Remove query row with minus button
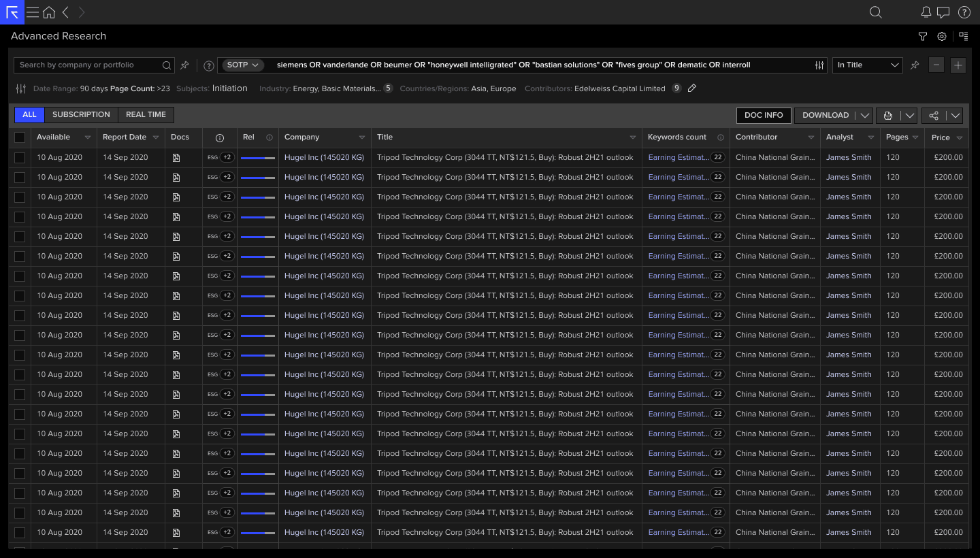Screen dimensions: 980x558 point(936,65)
